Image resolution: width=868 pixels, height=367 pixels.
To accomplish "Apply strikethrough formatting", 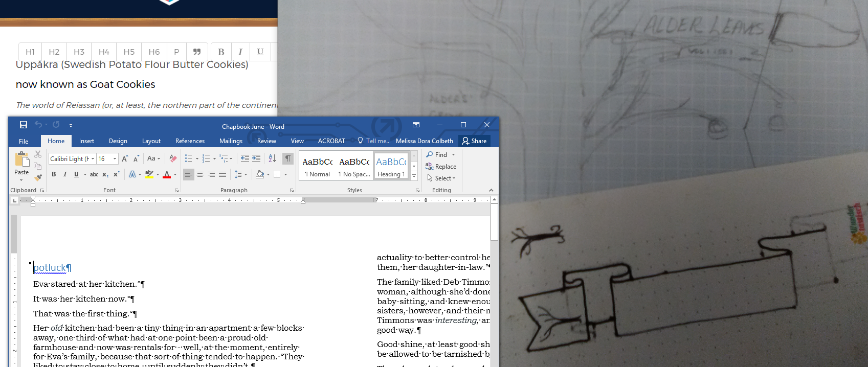I will pos(94,174).
